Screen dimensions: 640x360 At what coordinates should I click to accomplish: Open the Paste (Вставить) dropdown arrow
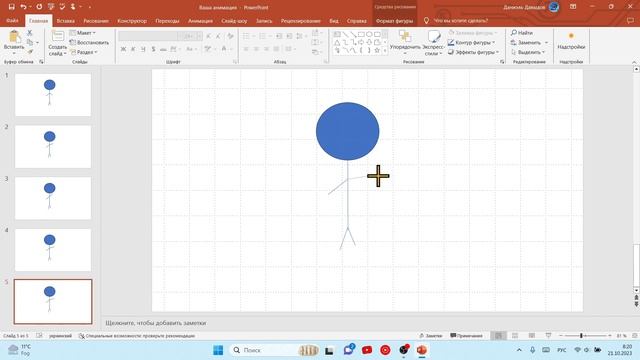(x=14, y=53)
